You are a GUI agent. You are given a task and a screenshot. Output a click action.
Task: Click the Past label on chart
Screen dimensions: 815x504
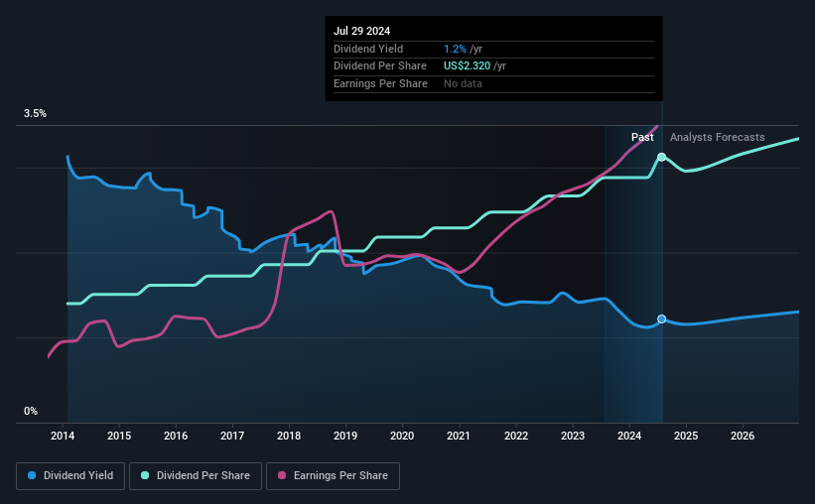pyautogui.click(x=642, y=137)
